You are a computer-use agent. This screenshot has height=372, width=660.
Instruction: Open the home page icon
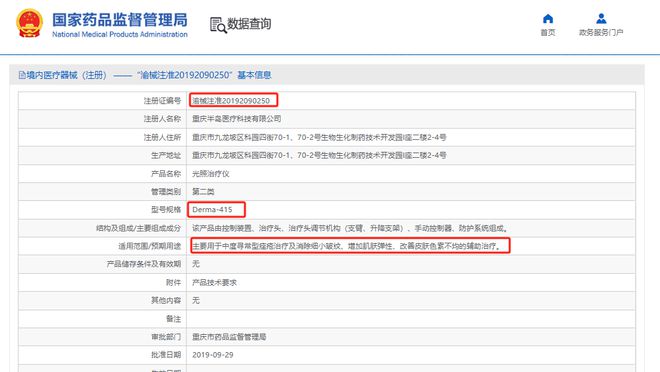click(548, 19)
